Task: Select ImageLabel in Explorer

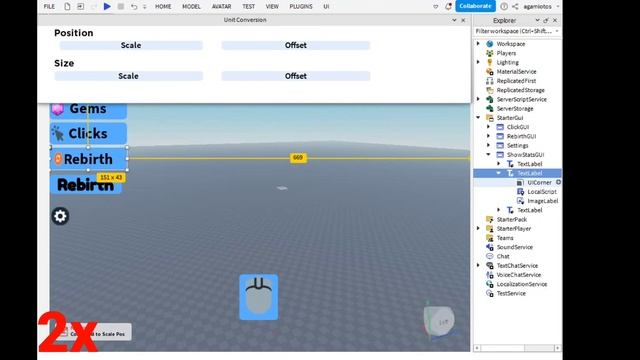Action: (542, 201)
